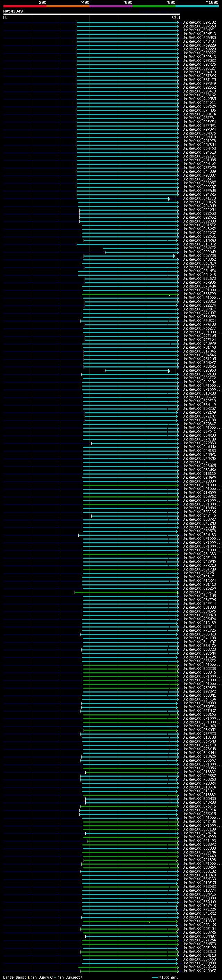Select hit label UniRef100_Q03105
This screenshot has height=980, width=222.
tap(199, 714)
